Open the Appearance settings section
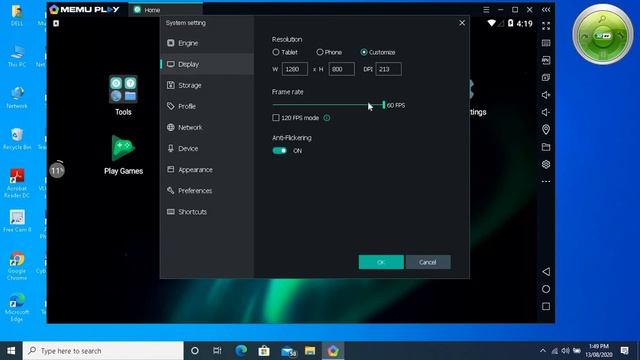Viewport: 640px width, 360px height. [207, 169]
